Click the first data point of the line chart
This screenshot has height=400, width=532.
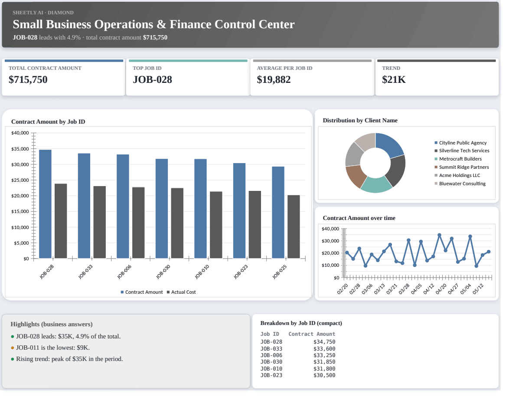(347, 252)
